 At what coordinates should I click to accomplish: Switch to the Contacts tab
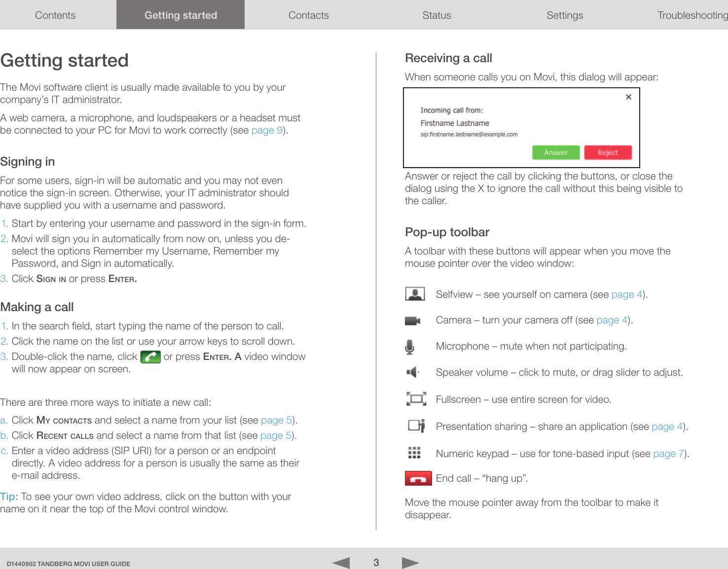point(309,15)
